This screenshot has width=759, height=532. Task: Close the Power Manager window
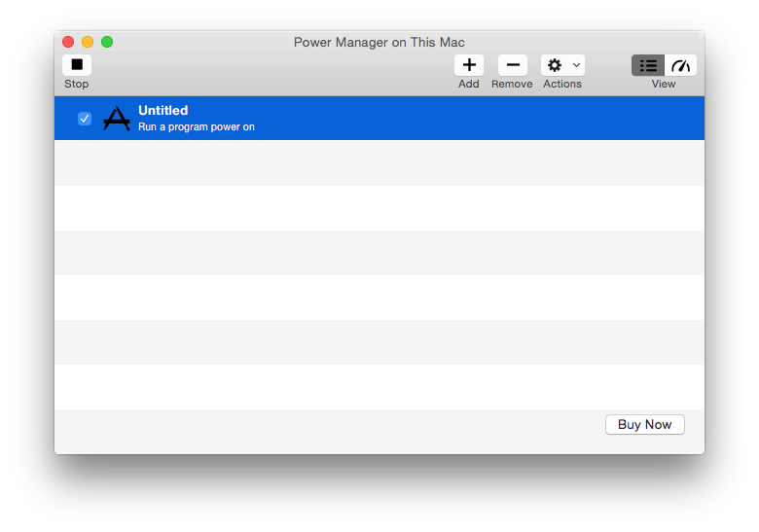(68, 42)
